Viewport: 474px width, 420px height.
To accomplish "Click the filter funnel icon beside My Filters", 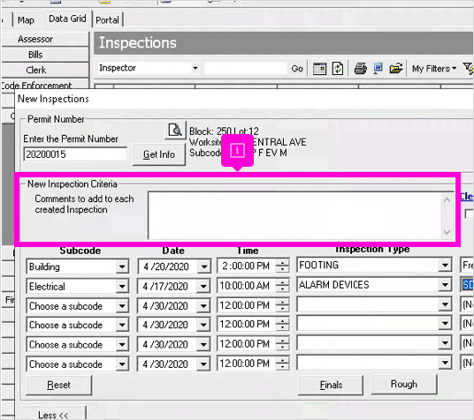I will (468, 69).
